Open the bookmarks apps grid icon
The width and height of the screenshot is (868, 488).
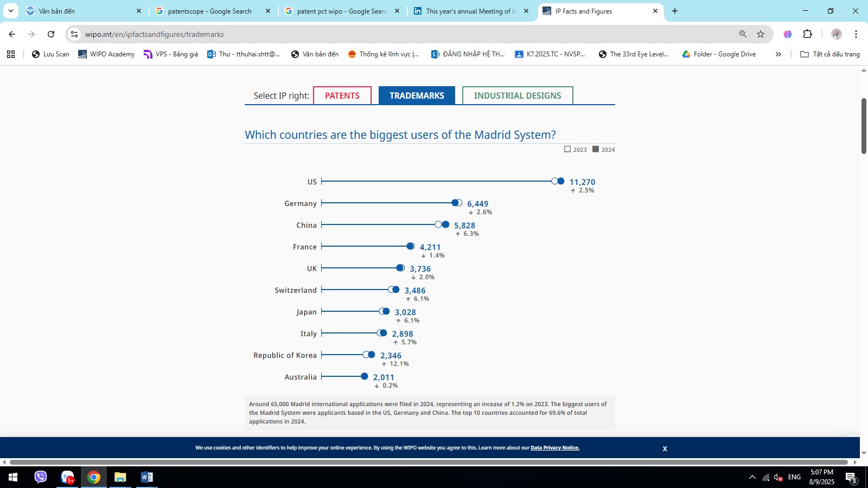(x=11, y=54)
